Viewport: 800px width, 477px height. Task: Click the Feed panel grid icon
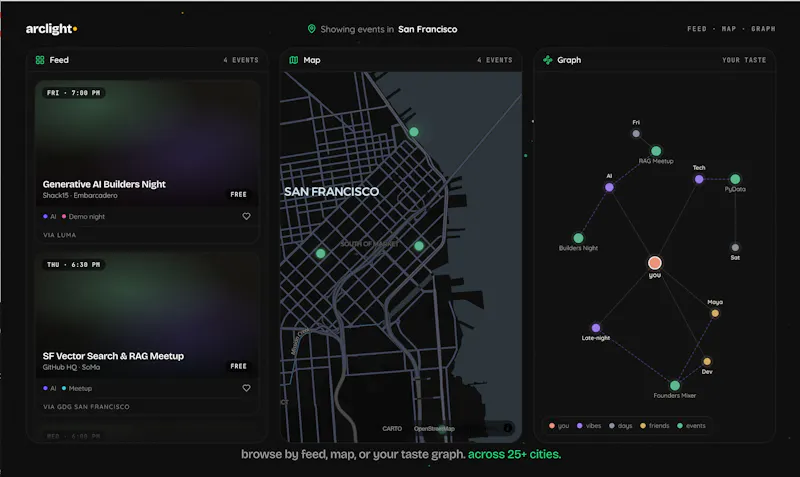[40, 60]
